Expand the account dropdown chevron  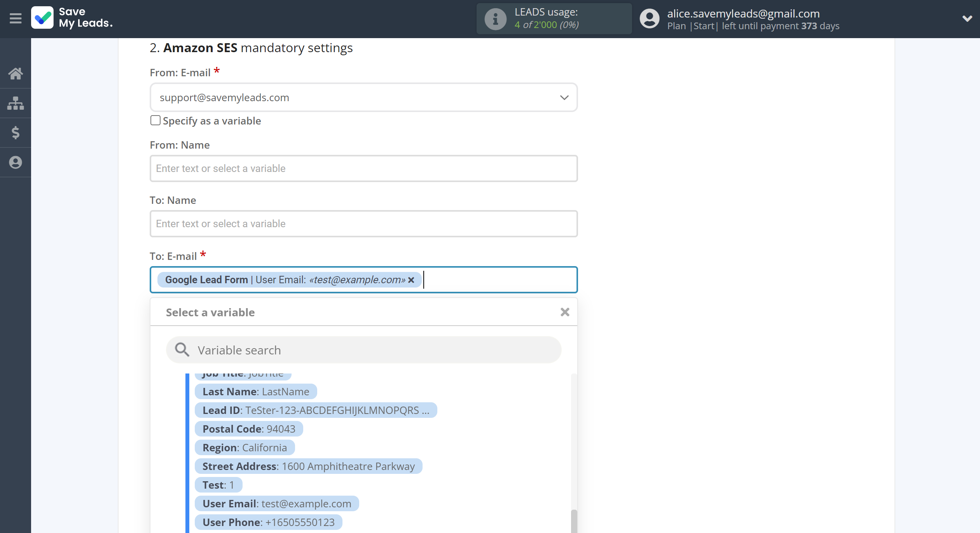click(x=967, y=18)
